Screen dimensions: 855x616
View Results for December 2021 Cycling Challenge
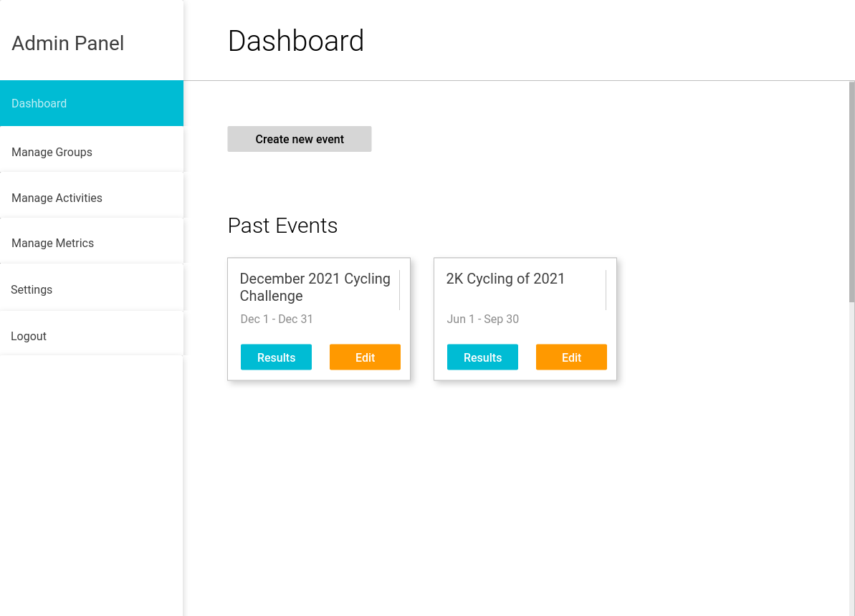point(276,357)
